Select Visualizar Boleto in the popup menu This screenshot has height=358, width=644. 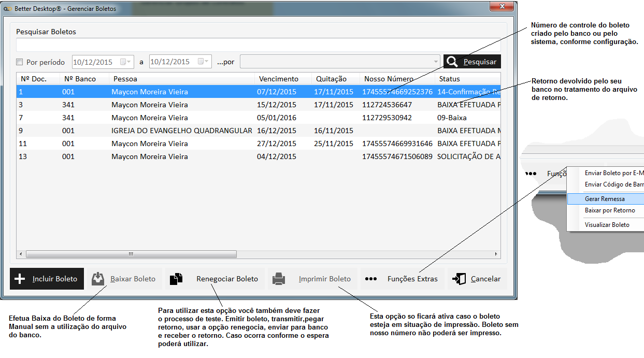pos(607,225)
